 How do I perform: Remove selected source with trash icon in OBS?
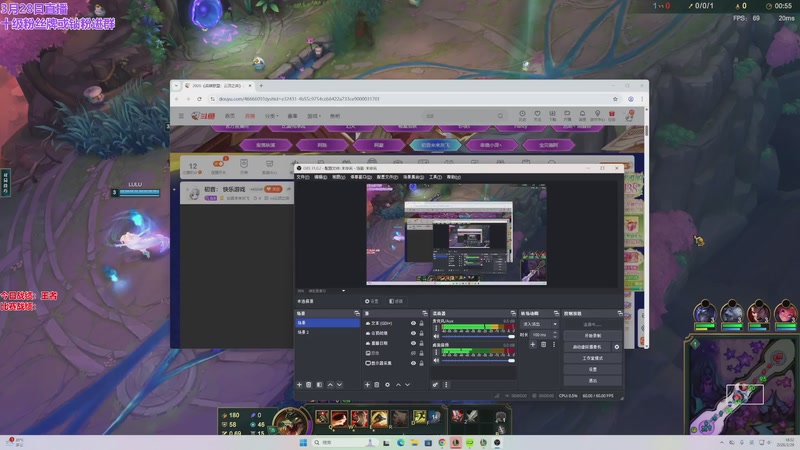pos(377,385)
